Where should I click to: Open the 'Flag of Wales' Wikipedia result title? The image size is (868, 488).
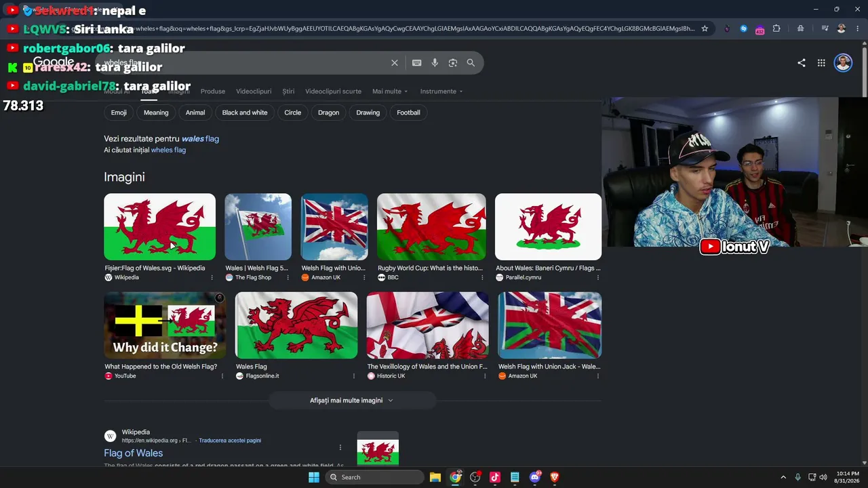pyautogui.click(x=134, y=453)
